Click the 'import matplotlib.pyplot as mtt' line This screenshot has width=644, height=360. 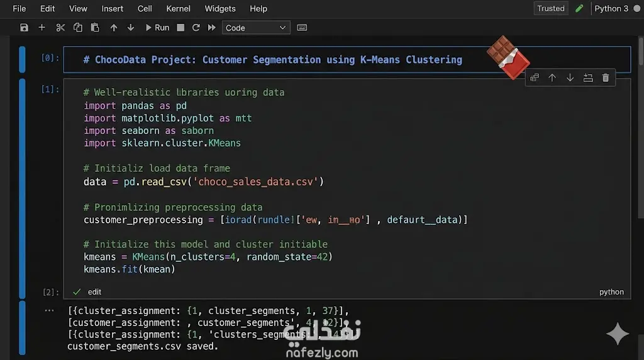click(x=167, y=118)
